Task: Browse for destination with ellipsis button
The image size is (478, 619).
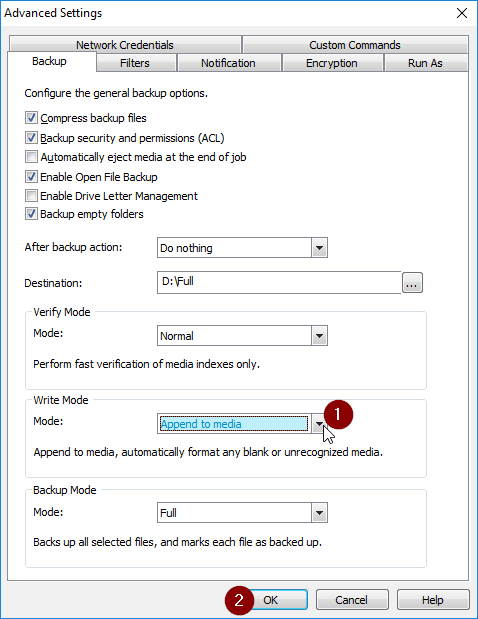Action: click(412, 283)
